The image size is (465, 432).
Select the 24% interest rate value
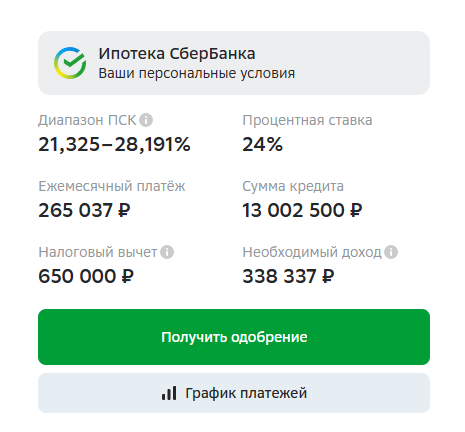coord(262,144)
